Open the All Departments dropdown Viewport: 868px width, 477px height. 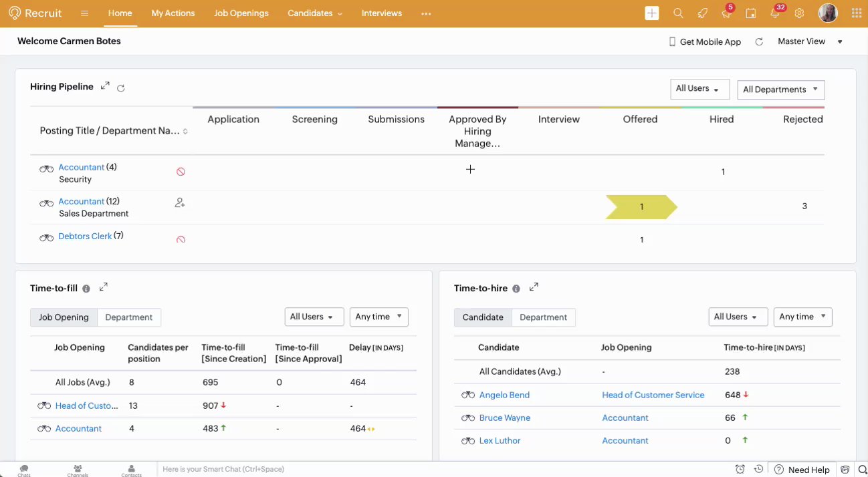point(780,90)
